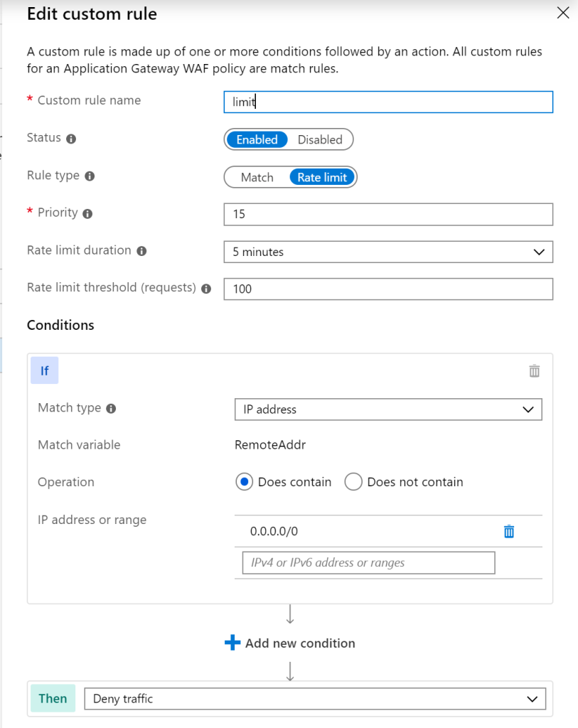Select the Does not contain operation

click(353, 482)
